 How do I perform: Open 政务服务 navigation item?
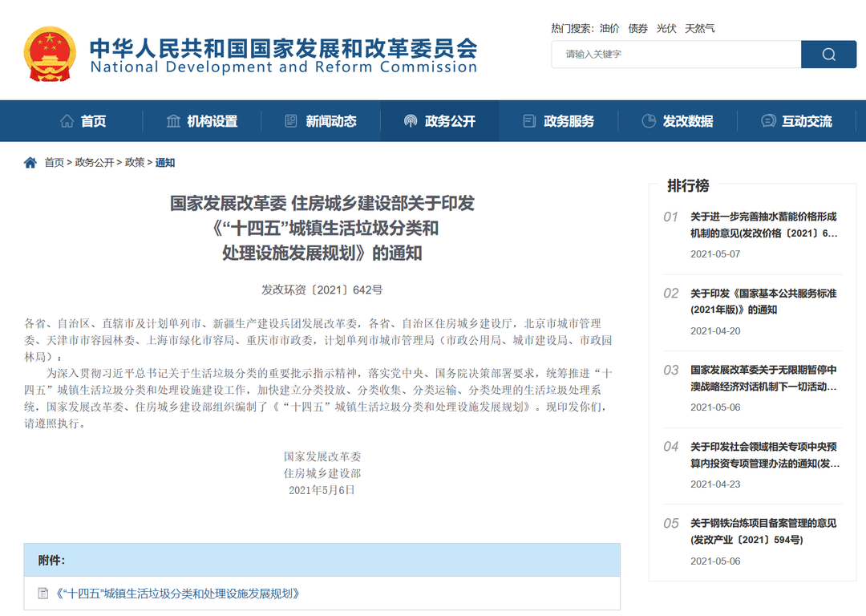tap(559, 121)
